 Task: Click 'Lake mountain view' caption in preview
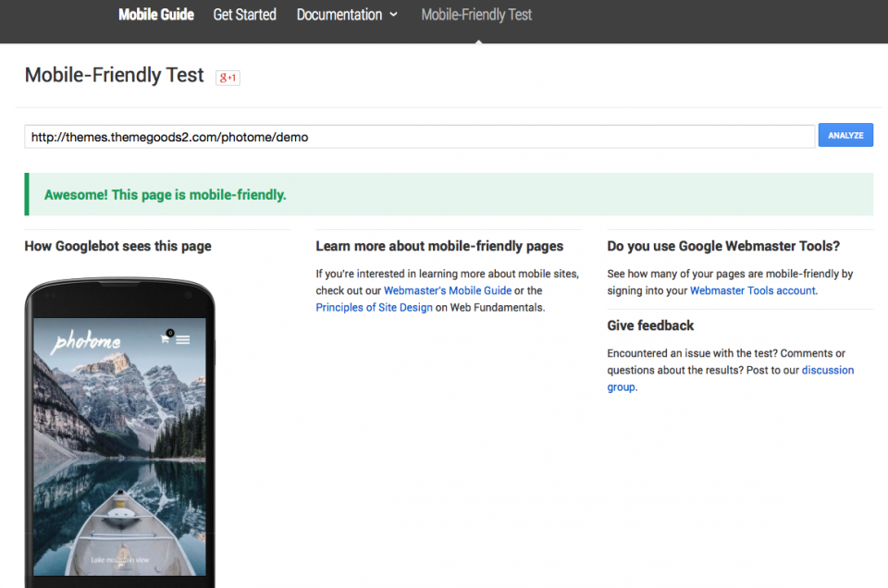119,559
